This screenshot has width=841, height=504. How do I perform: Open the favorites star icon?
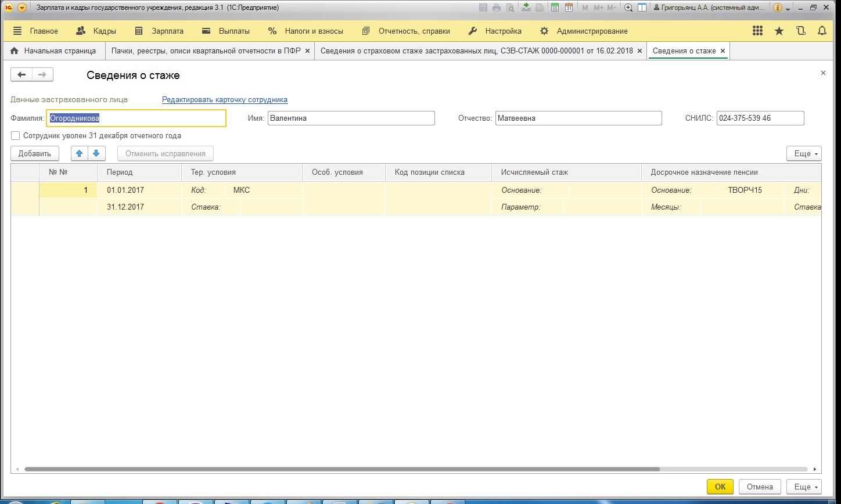(779, 31)
